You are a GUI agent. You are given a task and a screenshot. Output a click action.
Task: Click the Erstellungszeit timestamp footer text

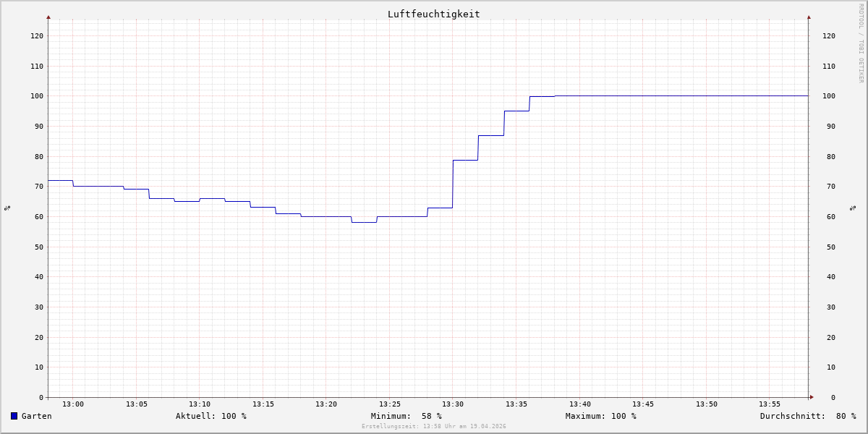coord(433,427)
